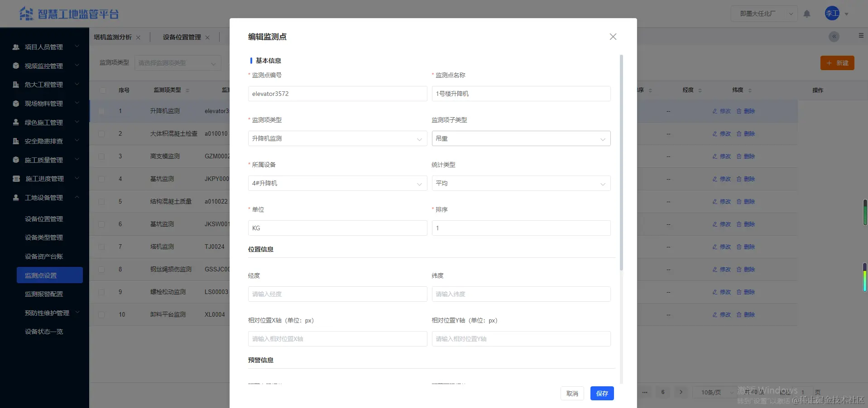Open the 监测项子类型 dropdown showing 吊重
Image resolution: width=868 pixels, height=408 pixels.
click(521, 138)
